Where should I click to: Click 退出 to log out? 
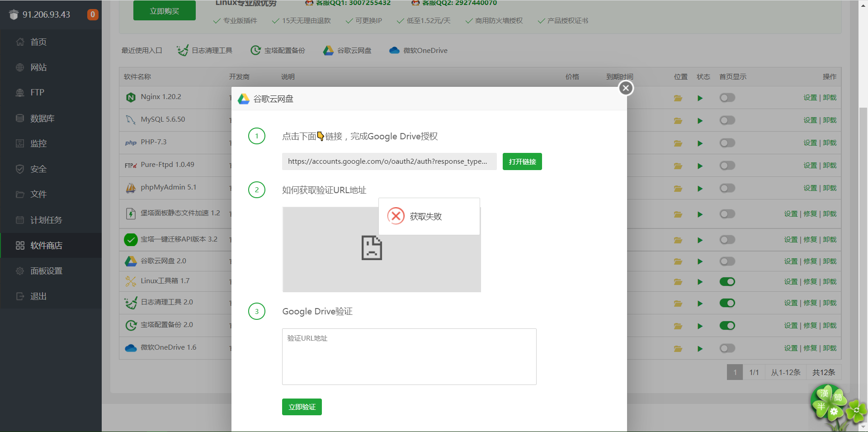point(38,296)
